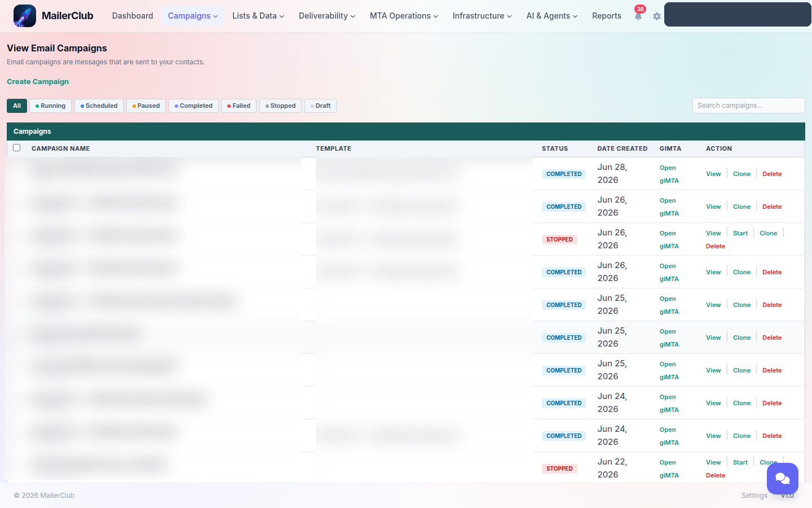Viewport: 812px width, 508px height.
Task: Click the COMPLETED badge for Jun 28
Action: 564,174
